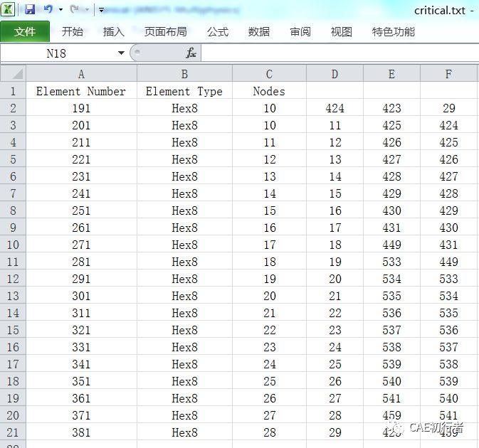The width and height of the screenshot is (479, 448).
Task: Select cell containing 449 in column E
Action: point(391,245)
